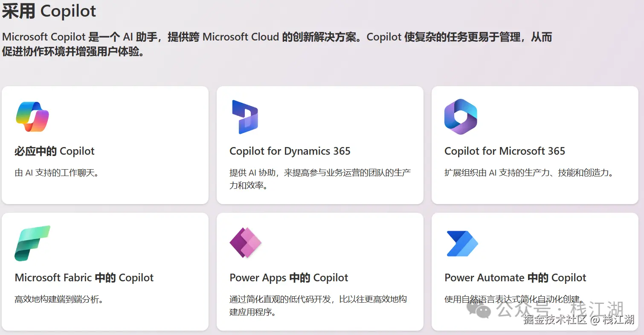Open Power Automate 中的 Copilot title
The width and height of the screenshot is (644, 335).
tap(515, 277)
